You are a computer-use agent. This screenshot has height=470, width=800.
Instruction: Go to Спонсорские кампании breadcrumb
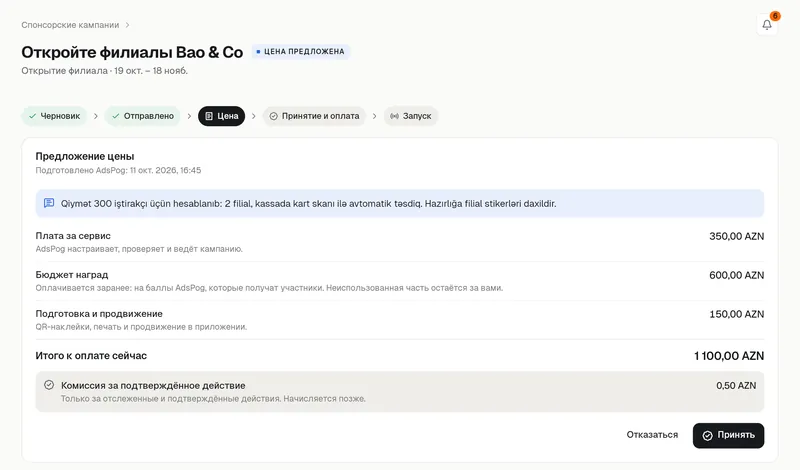click(70, 25)
